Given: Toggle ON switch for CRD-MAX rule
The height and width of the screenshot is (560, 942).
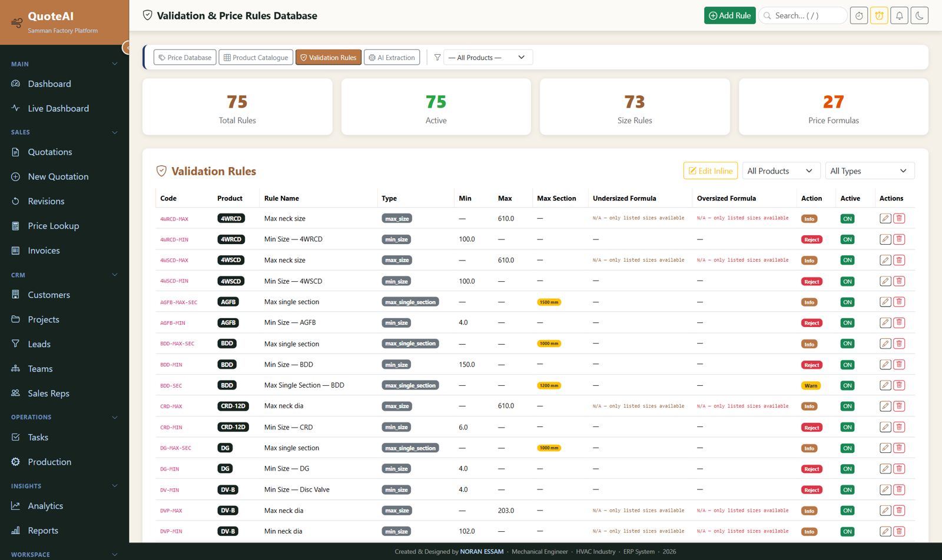Looking at the screenshot, I should (847, 406).
